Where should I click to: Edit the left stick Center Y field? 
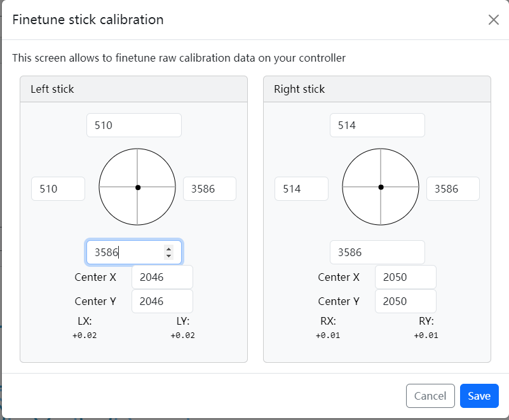click(162, 301)
